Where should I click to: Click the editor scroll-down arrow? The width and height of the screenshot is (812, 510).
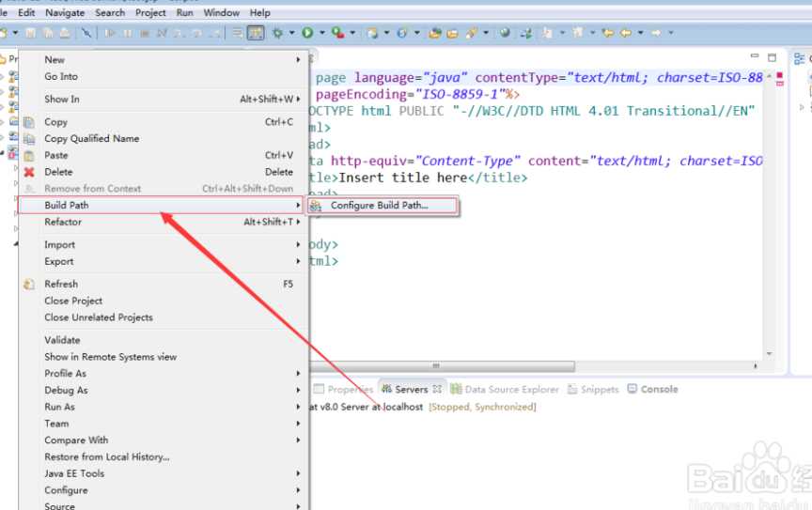pyautogui.click(x=770, y=354)
